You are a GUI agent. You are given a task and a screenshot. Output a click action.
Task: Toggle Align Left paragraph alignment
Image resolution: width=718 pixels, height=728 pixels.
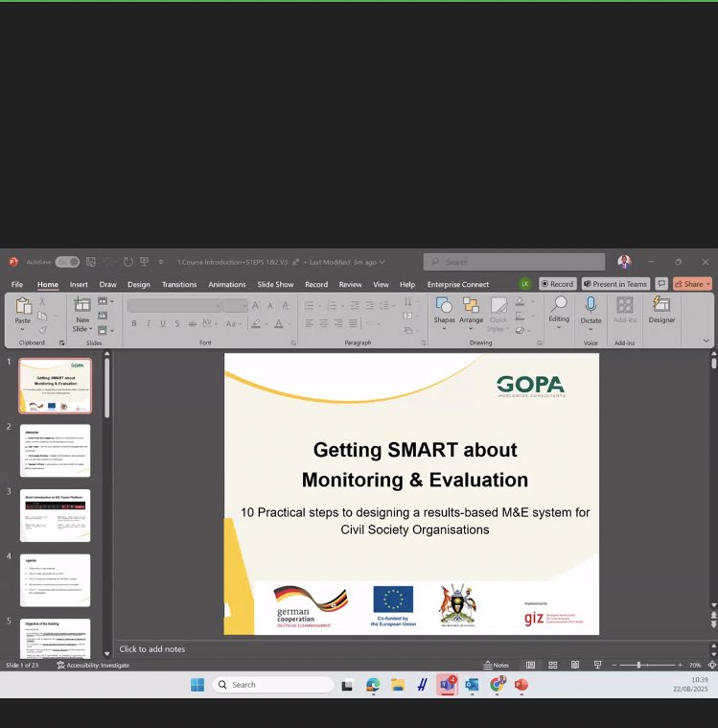(309, 323)
